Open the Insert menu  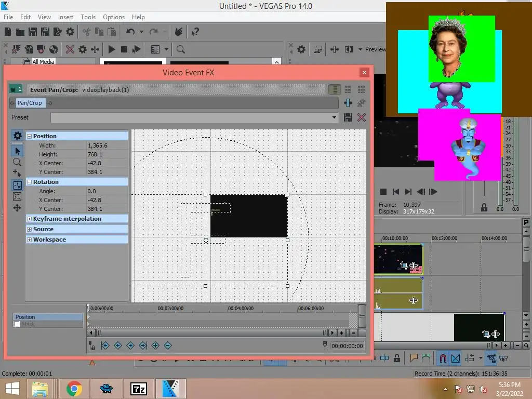pos(65,17)
